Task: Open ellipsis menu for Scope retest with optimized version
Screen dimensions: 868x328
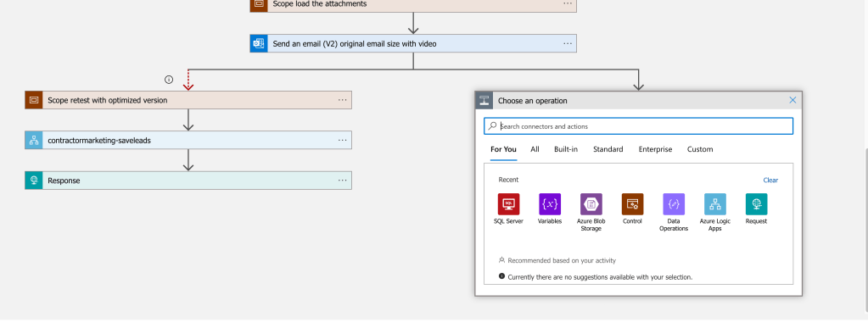Action: [x=343, y=99]
